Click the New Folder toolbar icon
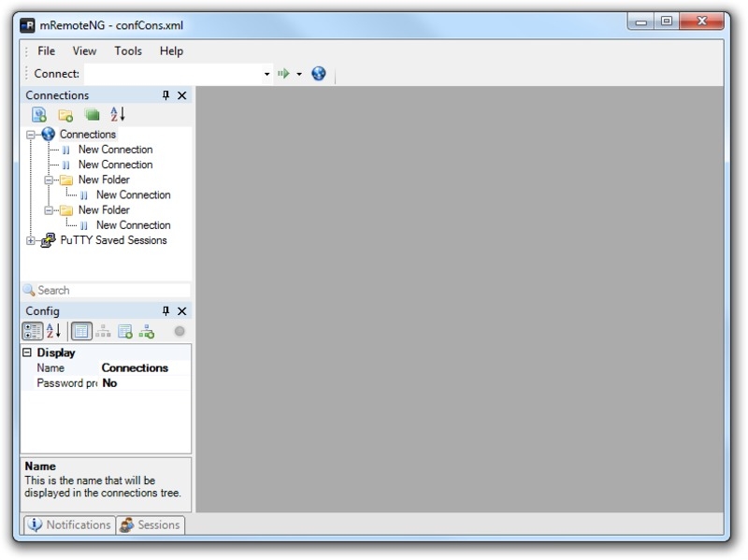This screenshot has width=748, height=560. [65, 114]
